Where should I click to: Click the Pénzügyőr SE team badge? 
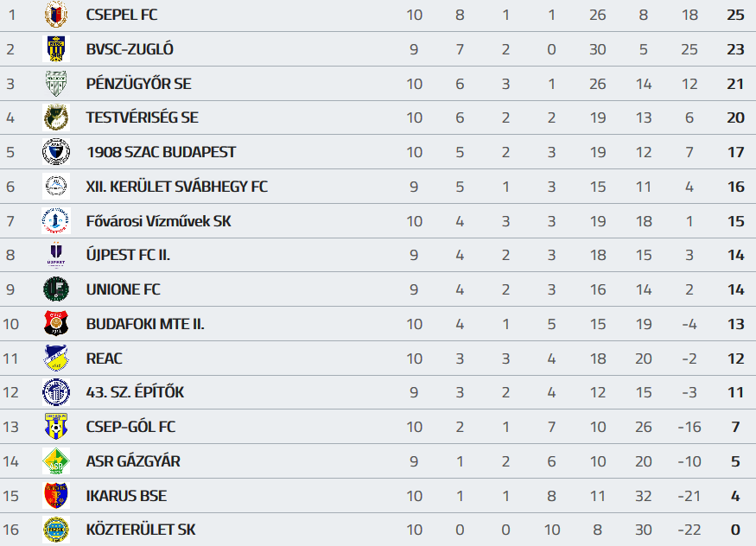coord(56,84)
